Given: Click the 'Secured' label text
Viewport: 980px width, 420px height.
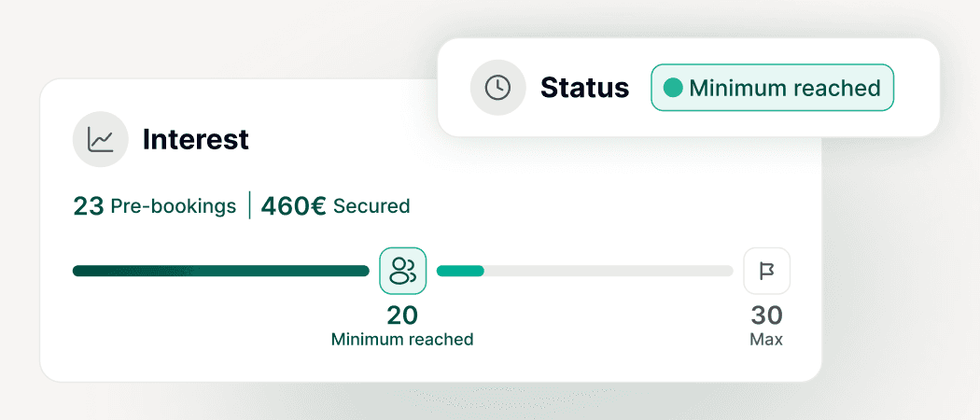Looking at the screenshot, I should pos(371,206).
